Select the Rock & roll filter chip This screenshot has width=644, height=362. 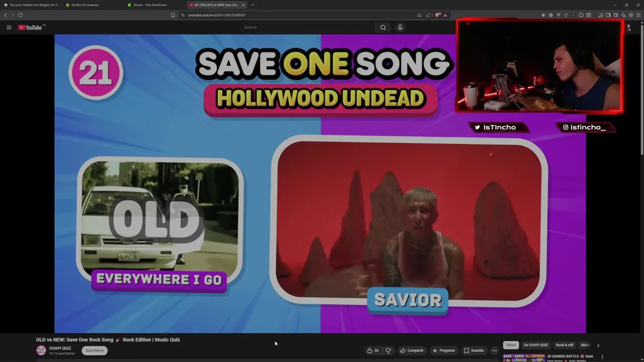(x=565, y=345)
